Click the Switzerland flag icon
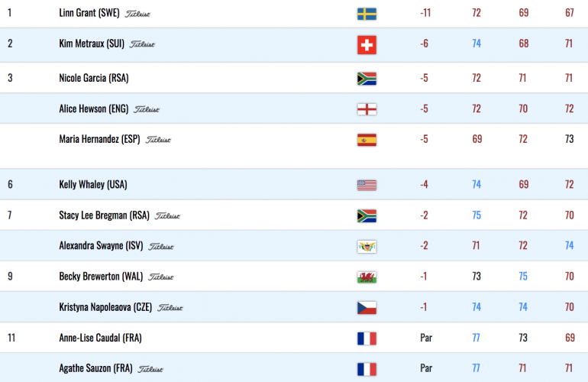Image resolution: width=588 pixels, height=382 pixels. (367, 45)
